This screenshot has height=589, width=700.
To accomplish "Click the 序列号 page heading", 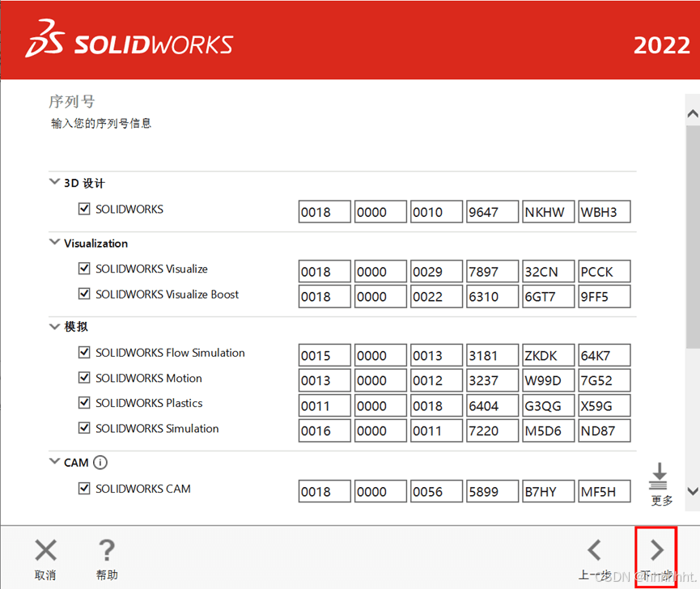I will coord(71,101).
